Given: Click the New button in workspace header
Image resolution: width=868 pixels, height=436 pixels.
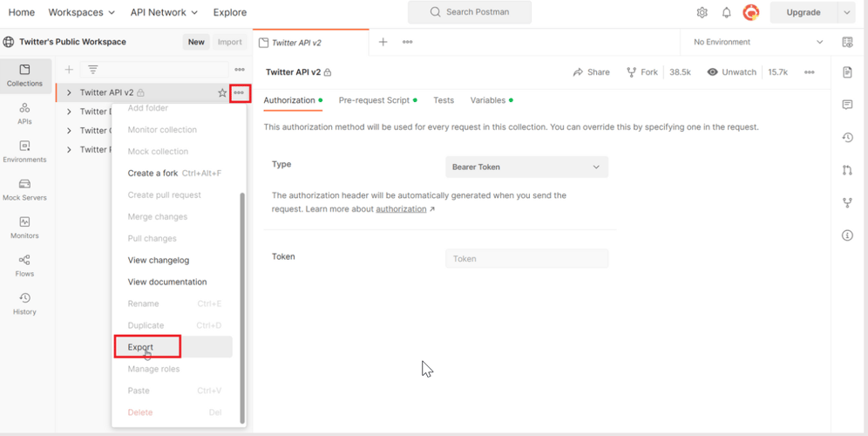Looking at the screenshot, I should pos(196,42).
